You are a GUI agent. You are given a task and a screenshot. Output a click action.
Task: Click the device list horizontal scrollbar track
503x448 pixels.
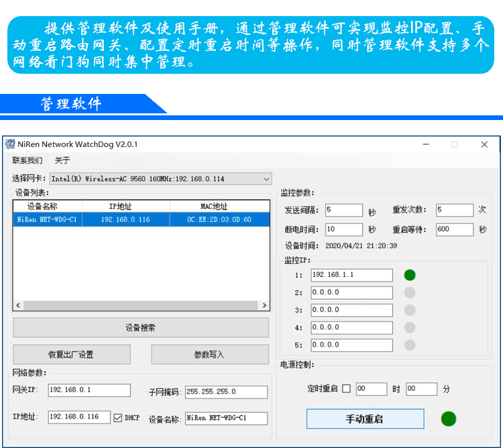pyautogui.click(x=141, y=305)
